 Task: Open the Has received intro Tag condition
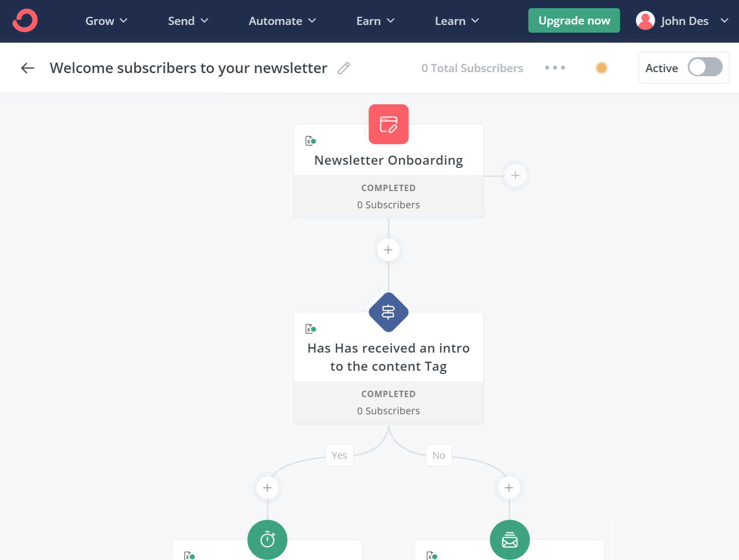click(x=389, y=357)
